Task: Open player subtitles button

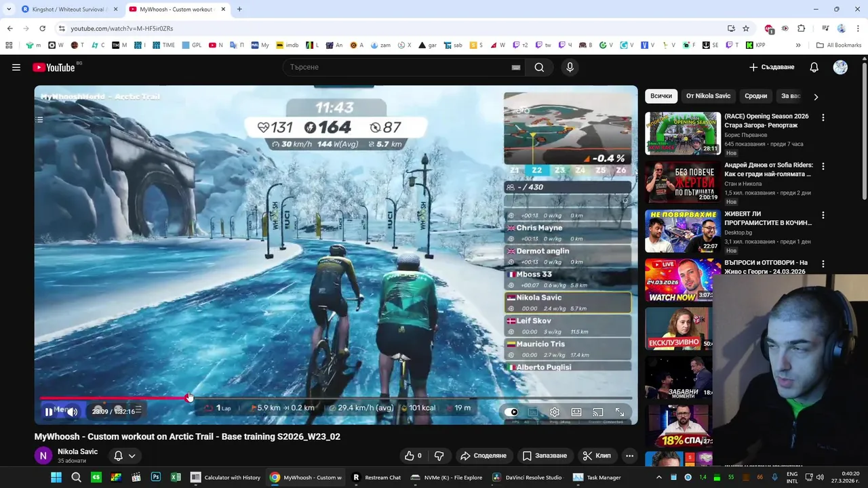Action: [533, 412]
